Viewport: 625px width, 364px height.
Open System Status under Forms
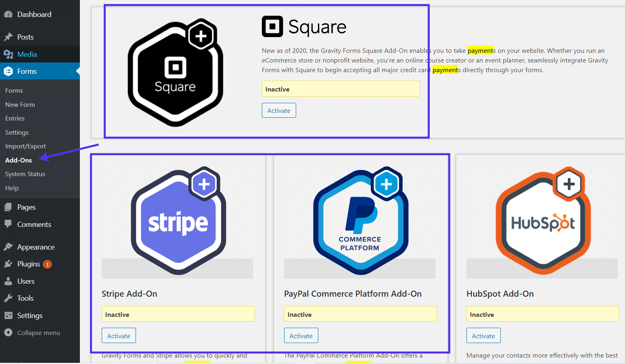pos(25,174)
